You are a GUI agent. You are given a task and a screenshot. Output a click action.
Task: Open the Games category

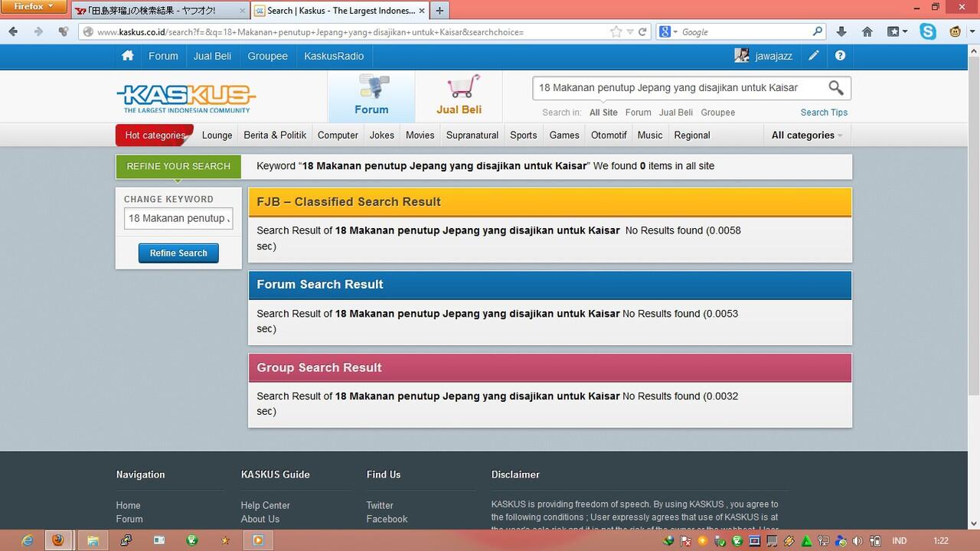point(564,135)
